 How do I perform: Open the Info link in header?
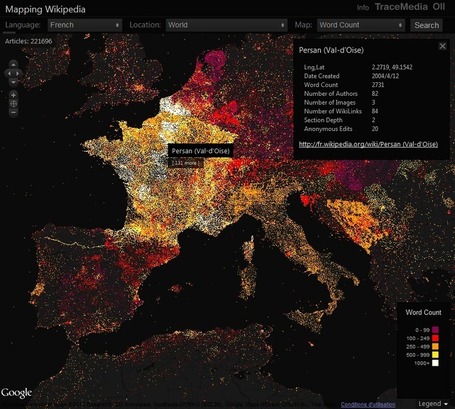(363, 7)
